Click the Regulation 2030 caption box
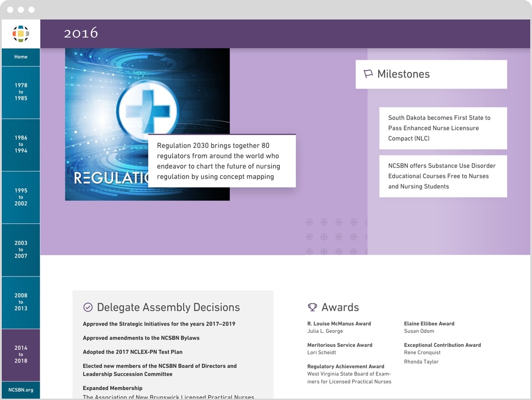Image resolution: width=532 pixels, height=400 pixels. pos(222,161)
